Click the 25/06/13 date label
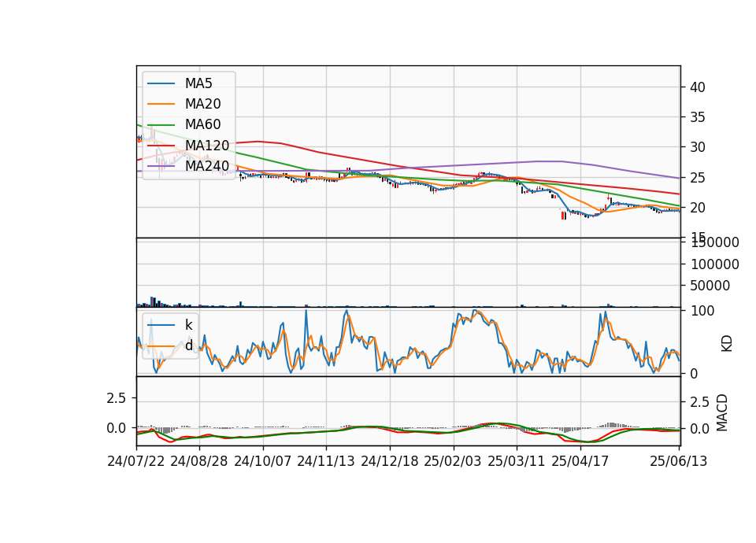The height and width of the screenshot is (543, 756). [678, 461]
